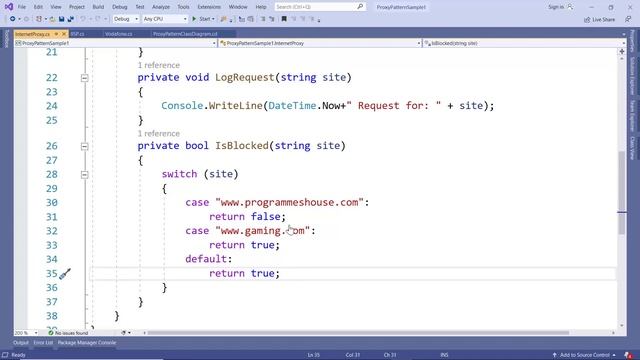This screenshot has height=360, width=640.
Task: Open the Window menu
Action: pyautogui.click(x=238, y=7)
